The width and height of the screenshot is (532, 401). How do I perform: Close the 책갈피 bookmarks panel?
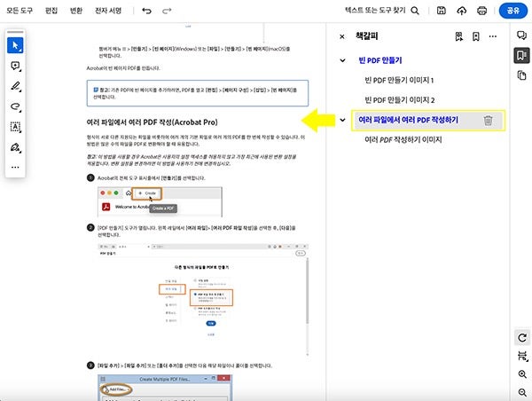[342, 36]
